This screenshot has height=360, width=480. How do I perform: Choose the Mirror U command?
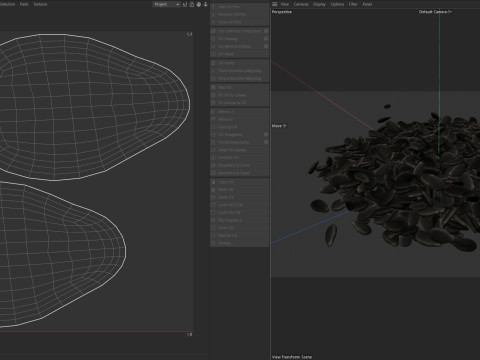click(x=240, y=112)
